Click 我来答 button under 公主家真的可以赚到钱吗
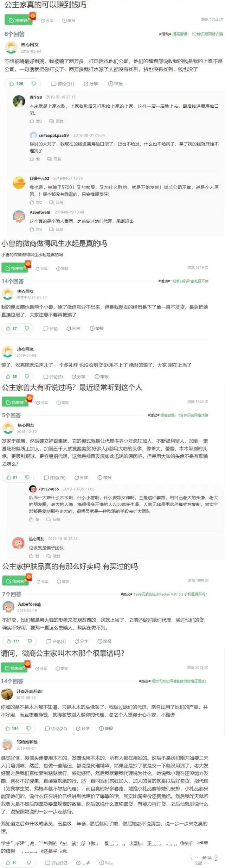The height and width of the screenshot is (868, 225). (18, 20)
